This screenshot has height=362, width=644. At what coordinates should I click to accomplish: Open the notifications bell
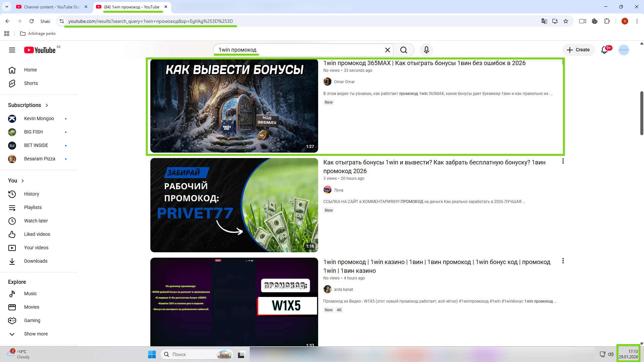coord(605,50)
